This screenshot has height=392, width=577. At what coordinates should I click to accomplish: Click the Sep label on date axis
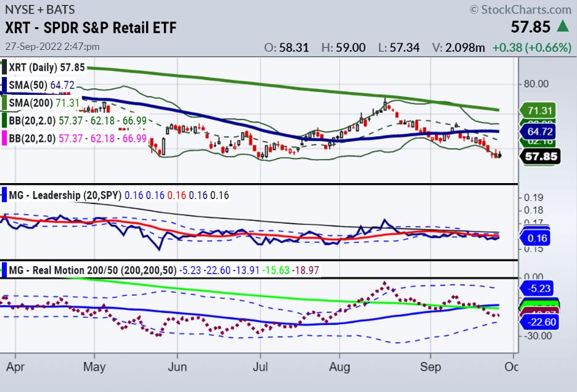430,367
